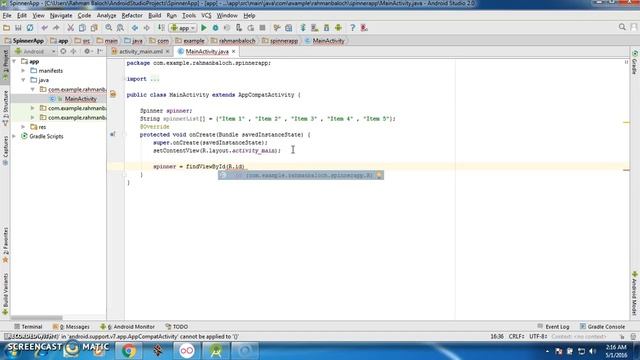Open the Android Monitor tool window
The width and height of the screenshot is (640, 360).
128,327
